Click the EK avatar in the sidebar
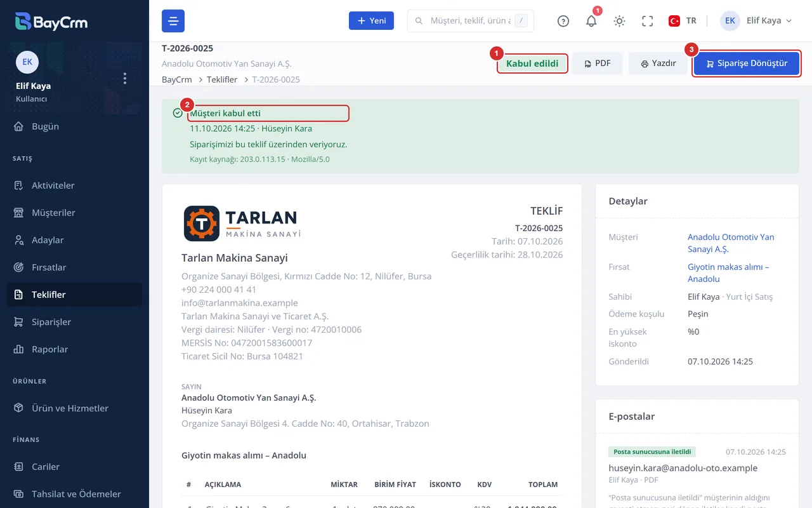Screen dimensions: 812x508 point(27,62)
